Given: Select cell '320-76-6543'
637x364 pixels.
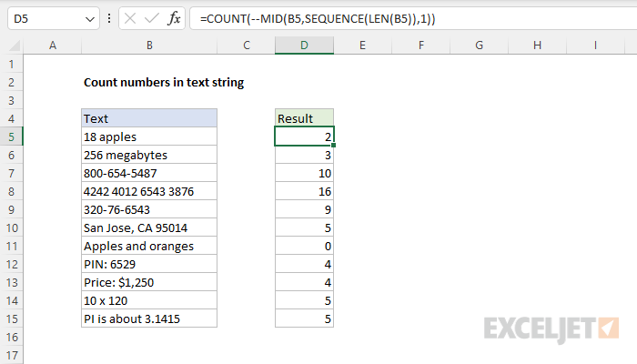Looking at the screenshot, I should point(149,209).
